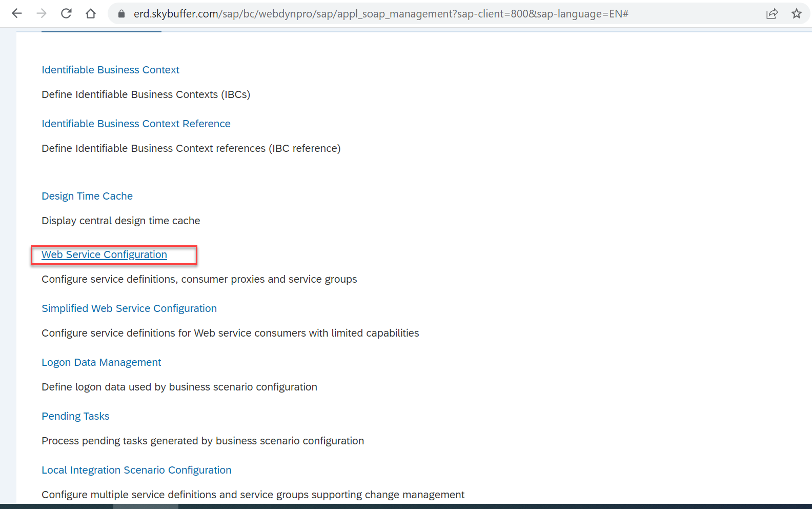Viewport: 812px width, 509px height.
Task: Share this page via share icon
Action: [x=772, y=14]
